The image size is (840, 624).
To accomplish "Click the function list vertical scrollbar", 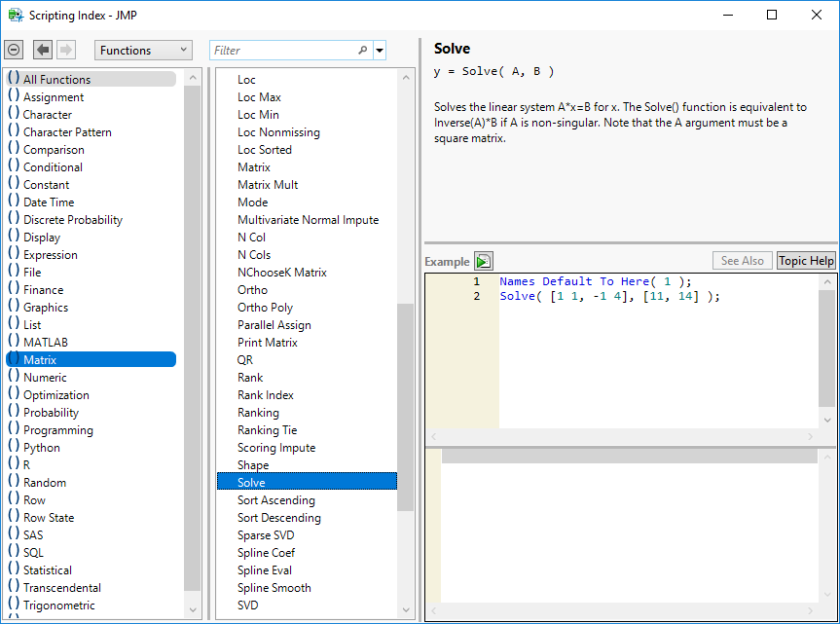I will (405, 409).
